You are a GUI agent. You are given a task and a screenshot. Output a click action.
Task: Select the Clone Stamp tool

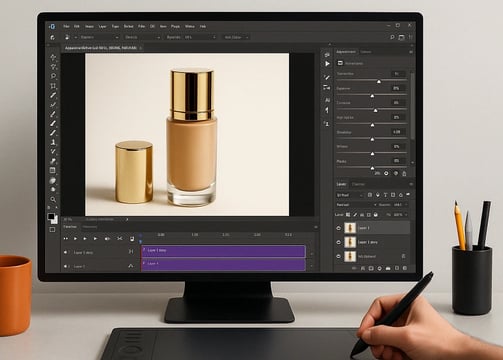(x=53, y=142)
